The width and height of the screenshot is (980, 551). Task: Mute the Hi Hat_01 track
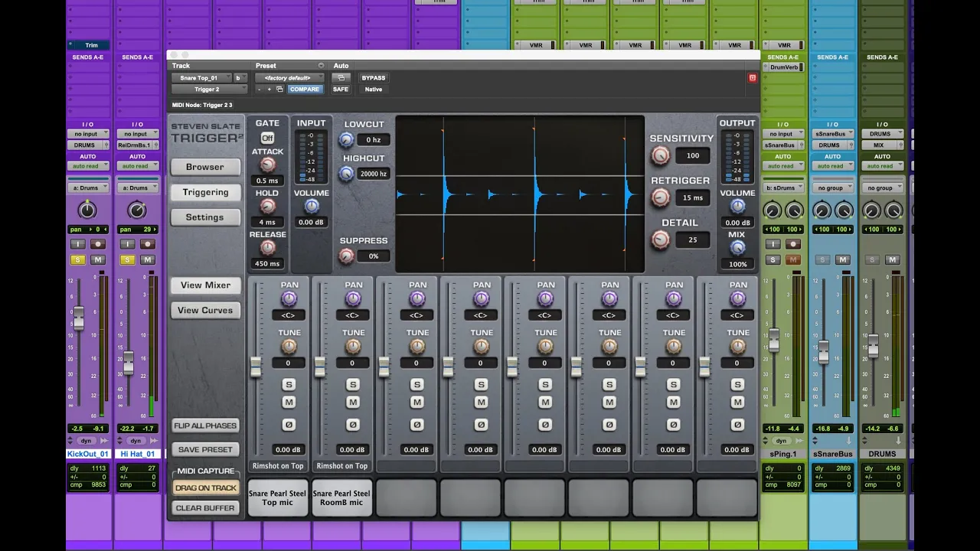point(148,260)
